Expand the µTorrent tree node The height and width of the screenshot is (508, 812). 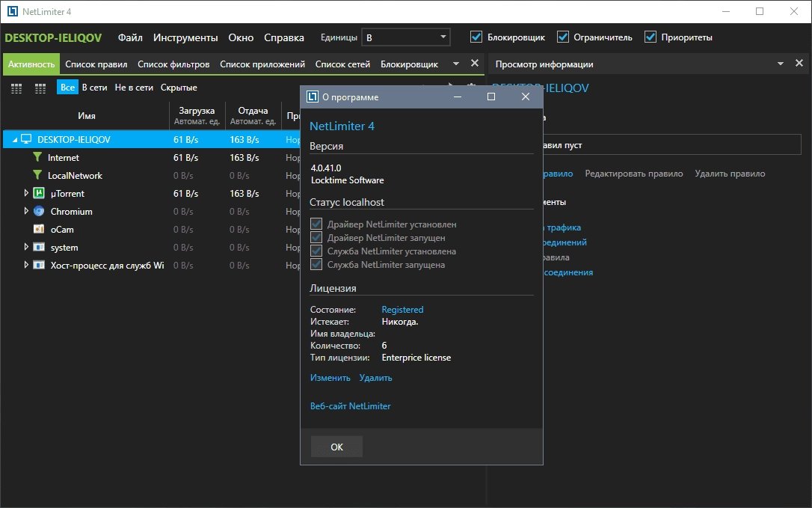coord(26,193)
